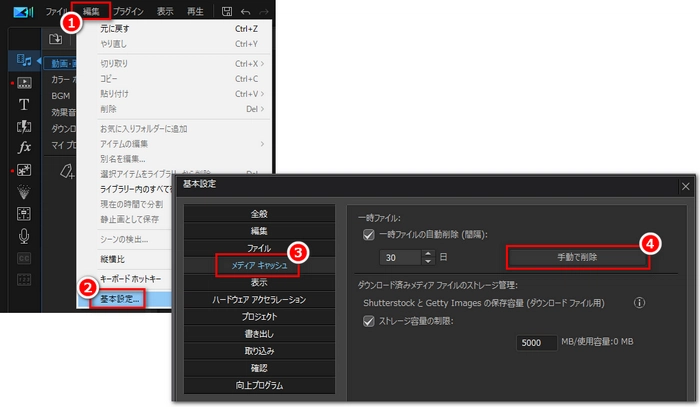The height and width of the screenshot is (407, 700).
Task: Select コピー menu entry
Action: point(174,79)
